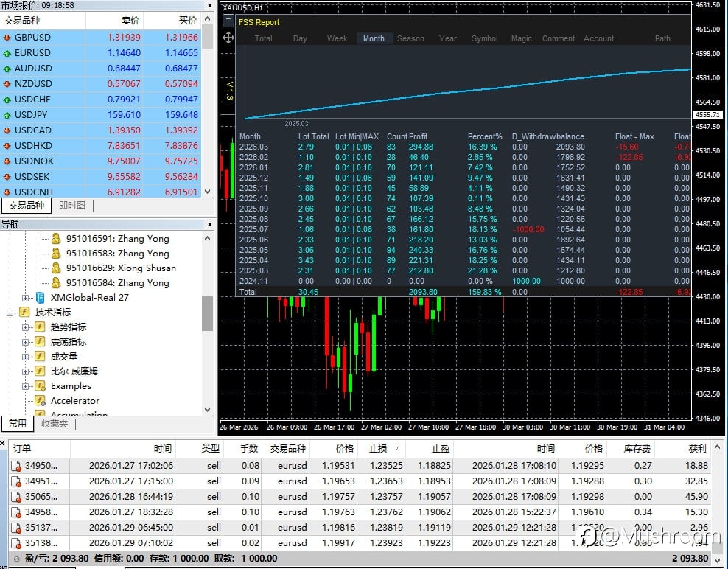Click account icon for 951016583 Zhang Yong
The width and height of the screenshot is (728, 569).
click(x=56, y=254)
